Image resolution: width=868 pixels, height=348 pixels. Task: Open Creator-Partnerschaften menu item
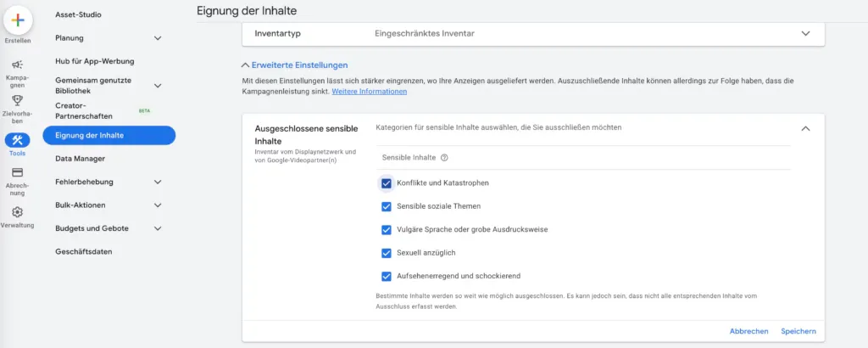click(x=84, y=111)
